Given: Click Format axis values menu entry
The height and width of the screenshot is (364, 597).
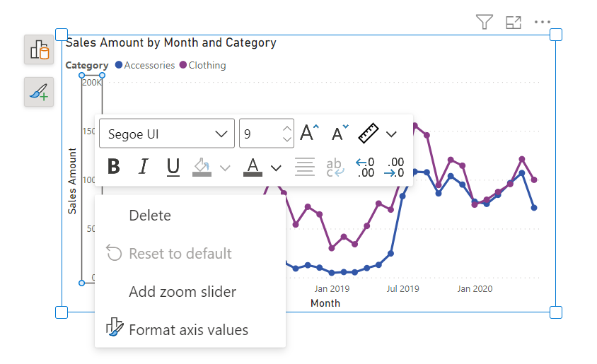Looking at the screenshot, I should coord(188,329).
